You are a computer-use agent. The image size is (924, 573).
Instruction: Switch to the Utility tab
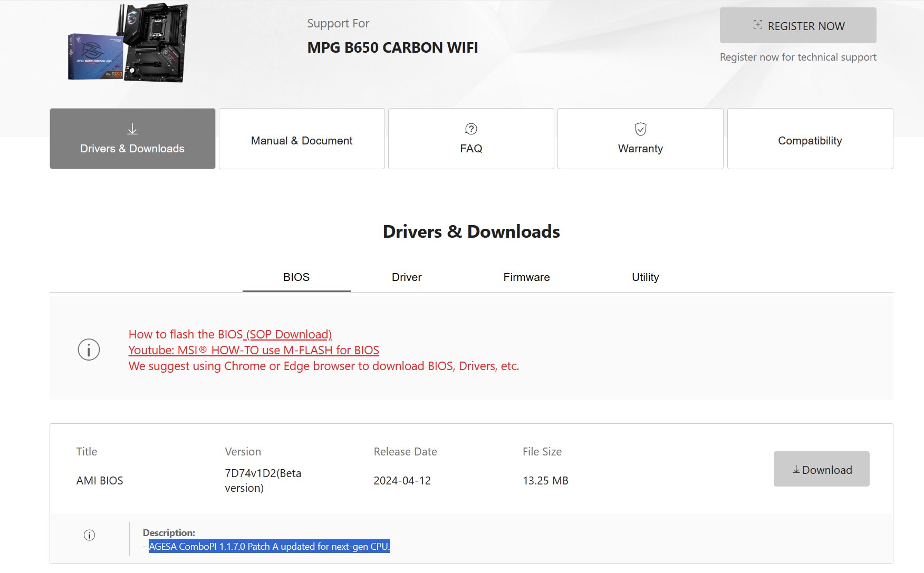click(645, 277)
